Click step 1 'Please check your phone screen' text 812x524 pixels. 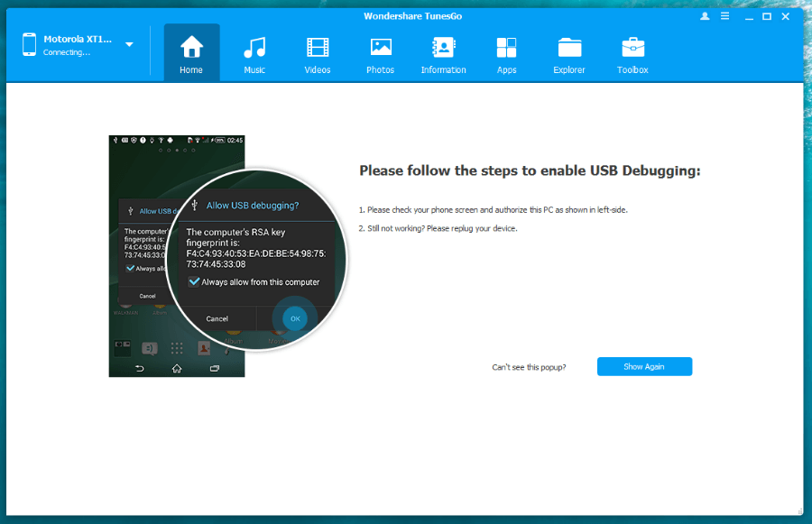click(493, 210)
